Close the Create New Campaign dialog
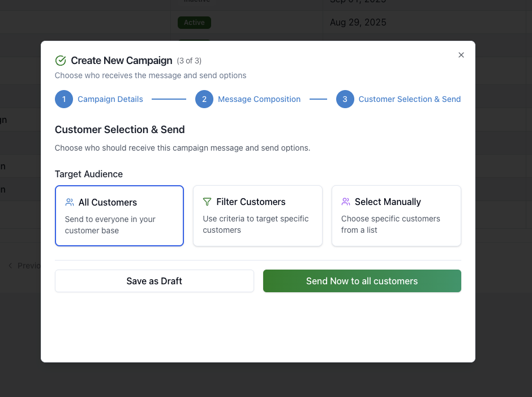Screen dimensions: 532x397 pos(461,55)
